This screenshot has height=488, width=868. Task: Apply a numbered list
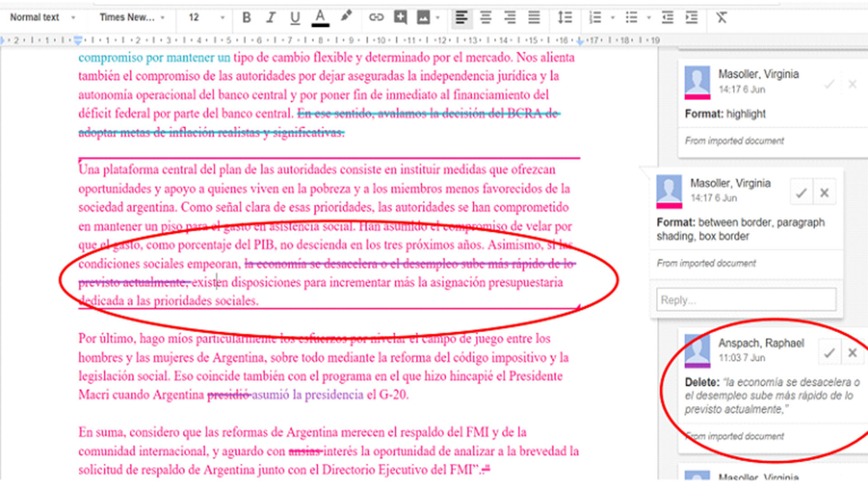(595, 18)
